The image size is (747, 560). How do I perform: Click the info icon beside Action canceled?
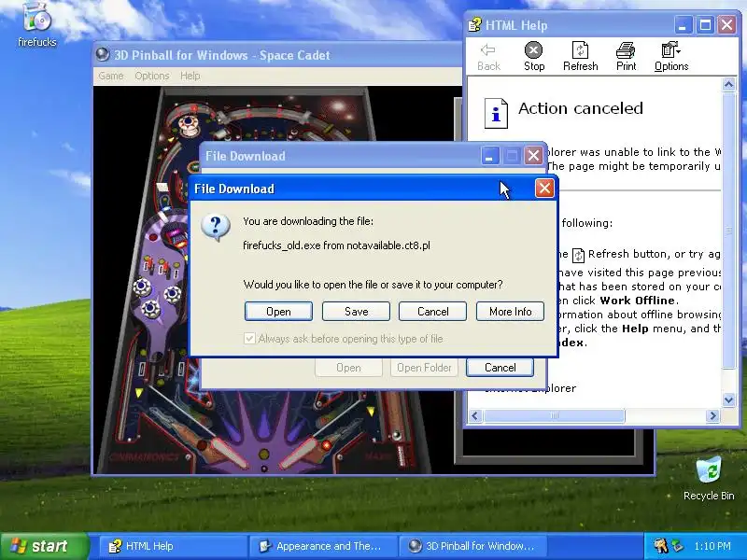pos(496,113)
